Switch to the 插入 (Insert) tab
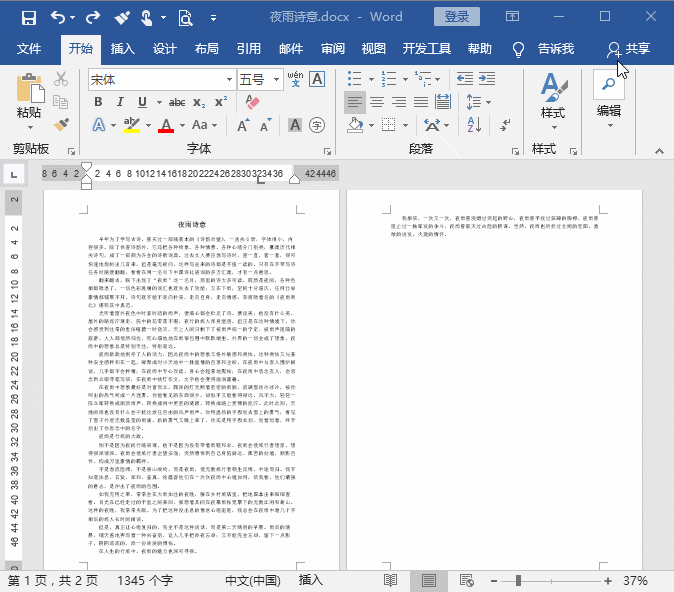674x592 pixels. pyautogui.click(x=123, y=49)
